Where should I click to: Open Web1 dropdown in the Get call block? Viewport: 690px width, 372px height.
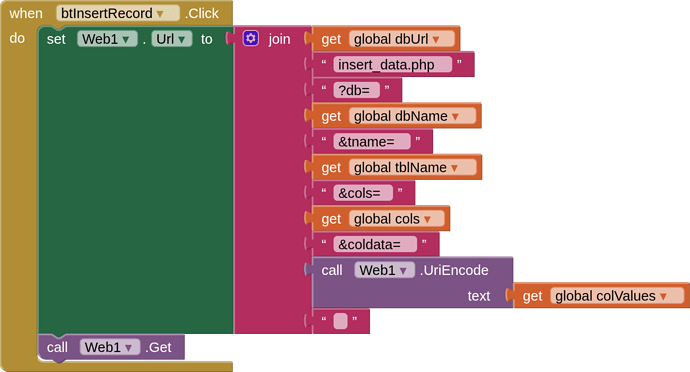click(110, 347)
